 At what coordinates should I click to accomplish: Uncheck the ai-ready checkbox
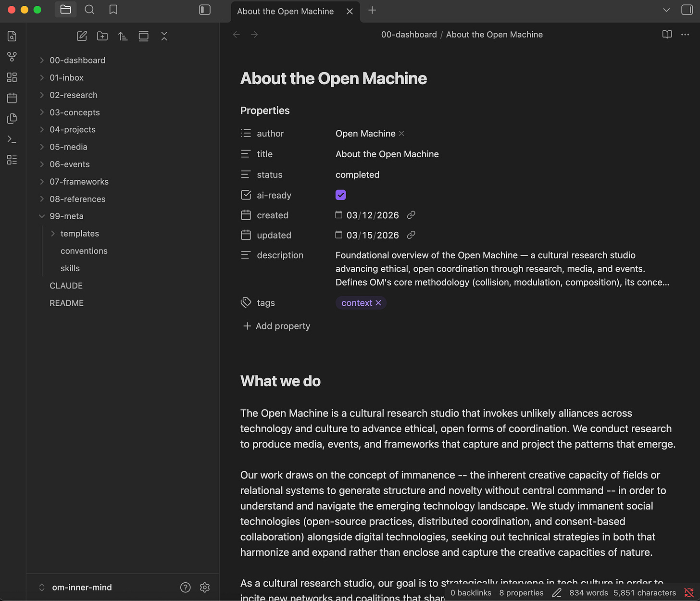(x=340, y=195)
